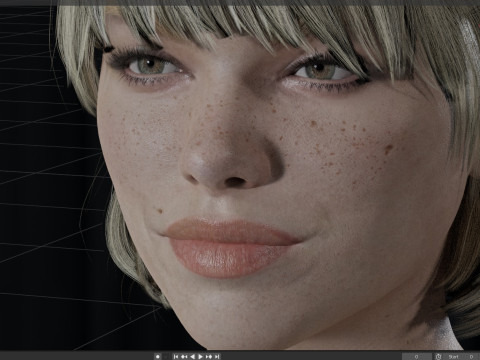Play the animation forward
This screenshot has width=480, height=360.
[200, 357]
